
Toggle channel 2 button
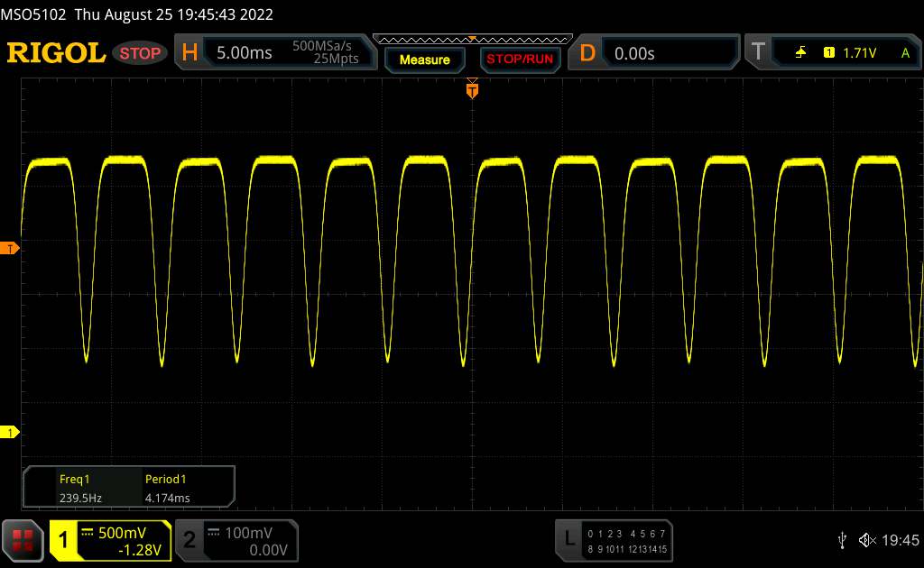pos(189,540)
